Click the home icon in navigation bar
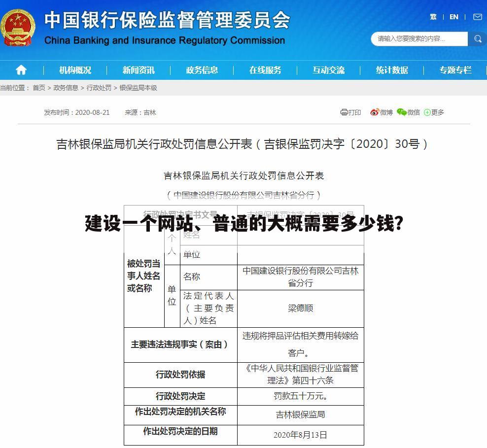 (x=21, y=70)
